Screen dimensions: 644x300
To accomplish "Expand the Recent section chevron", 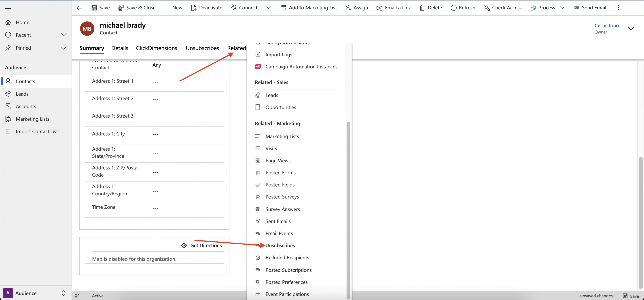I will (64, 35).
